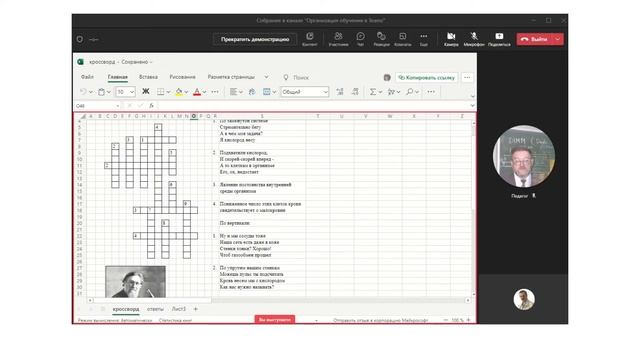Click the cell borders icon

161,92
